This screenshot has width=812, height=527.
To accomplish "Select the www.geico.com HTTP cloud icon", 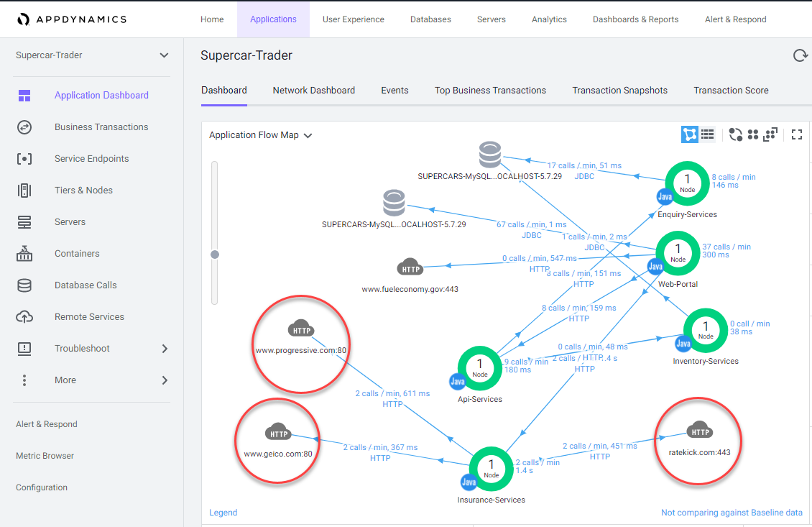I will 278,431.
